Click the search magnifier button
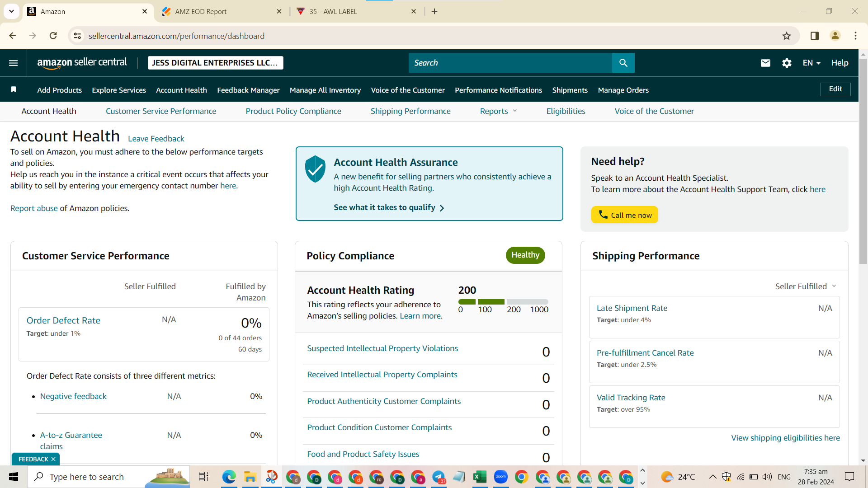This screenshot has width=868, height=488. pos(623,63)
